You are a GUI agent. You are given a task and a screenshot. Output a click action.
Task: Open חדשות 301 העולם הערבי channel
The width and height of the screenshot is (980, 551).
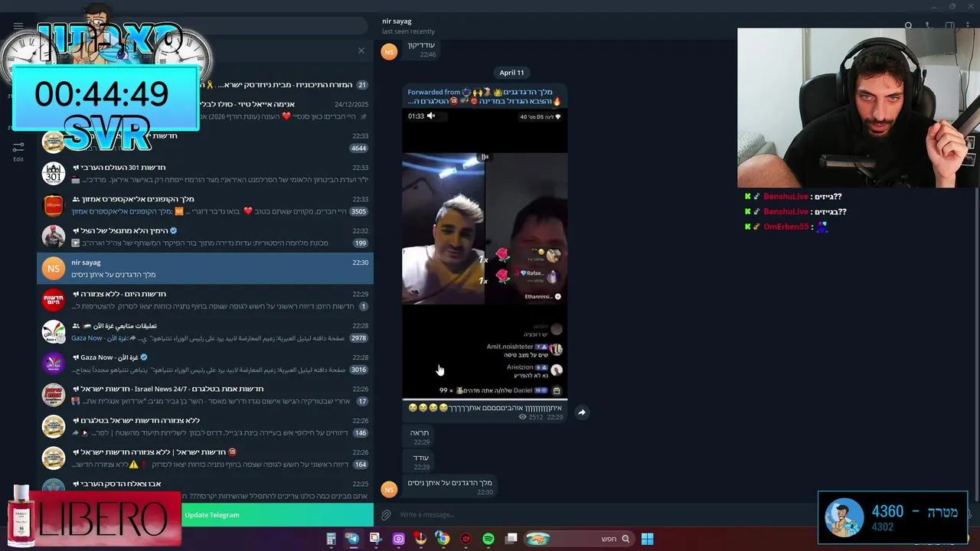205,174
